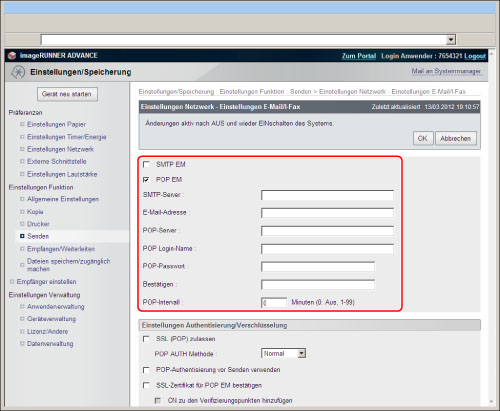Click the imageRUNNER ADVANCE cube logo icon
Viewport: 500px width, 411px height.
point(12,55)
